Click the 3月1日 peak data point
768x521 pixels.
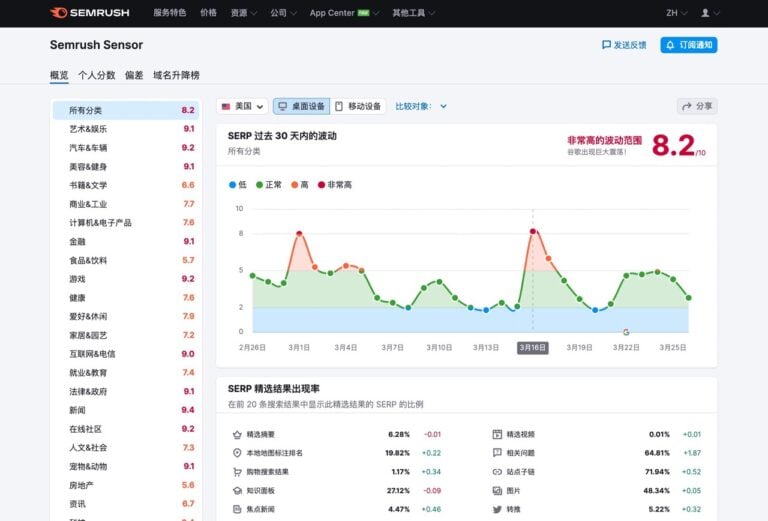(x=299, y=234)
